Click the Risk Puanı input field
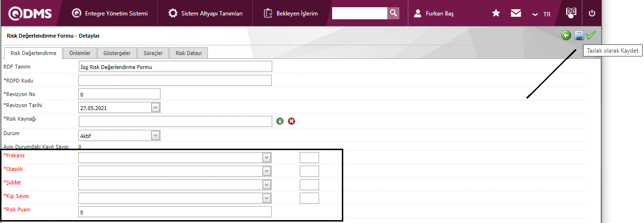Screen dimensions: 644x223 tap(175, 212)
